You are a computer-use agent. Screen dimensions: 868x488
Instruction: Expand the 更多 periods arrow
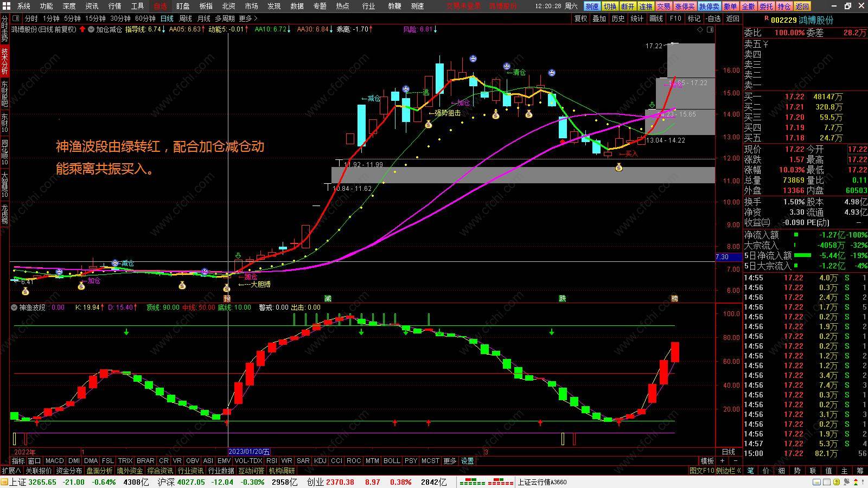pos(248,18)
